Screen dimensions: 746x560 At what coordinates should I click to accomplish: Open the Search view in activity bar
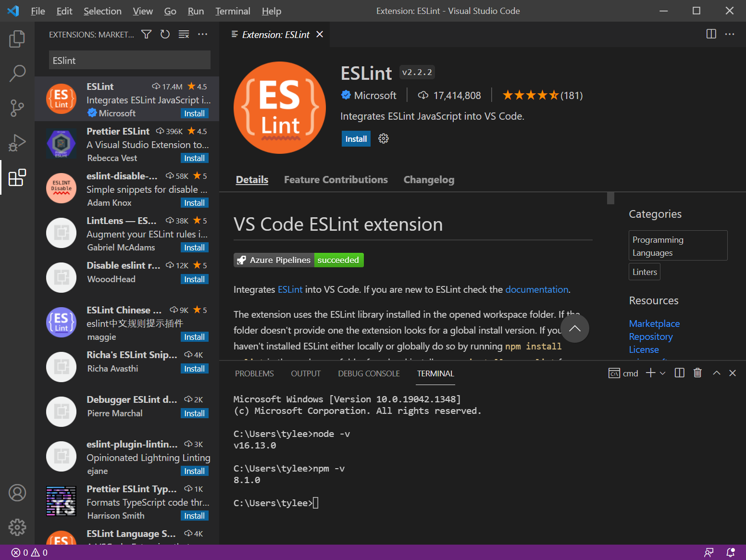click(x=17, y=74)
